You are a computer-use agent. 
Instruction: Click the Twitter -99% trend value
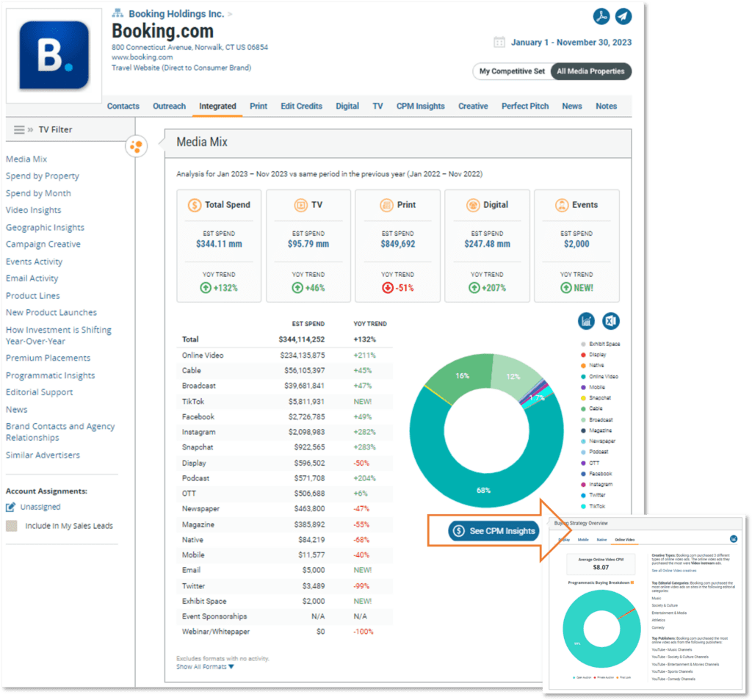click(361, 586)
